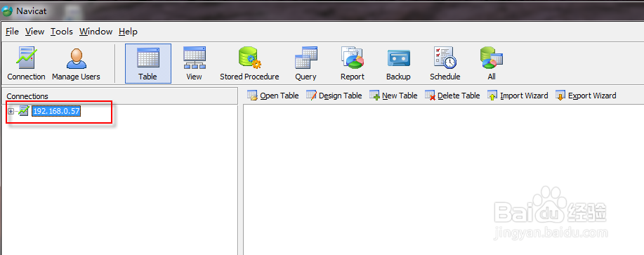Open the Backup section
This screenshot has width=644, height=255.
(398, 64)
